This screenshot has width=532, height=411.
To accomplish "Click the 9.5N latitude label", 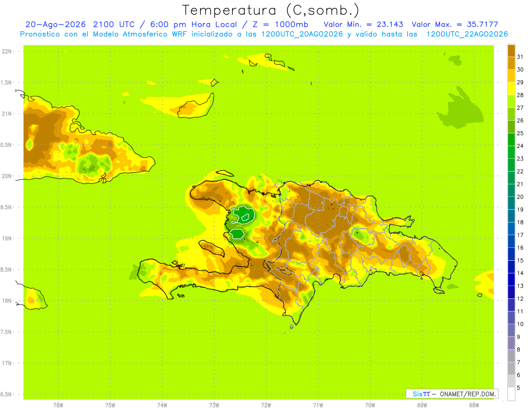I will coord(7,207).
